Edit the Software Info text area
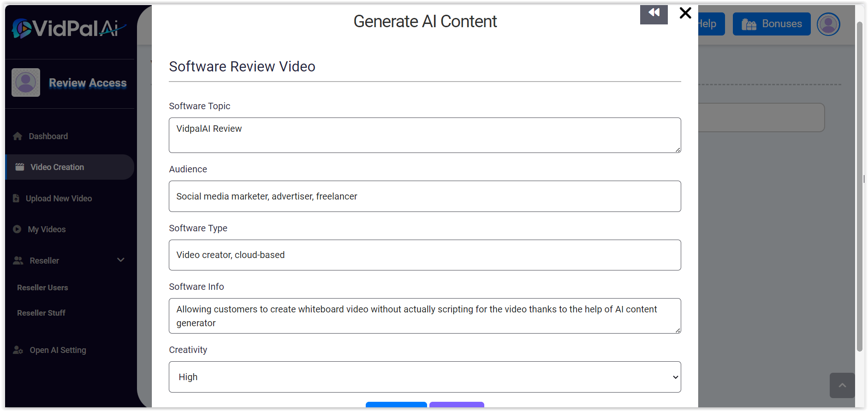The image size is (868, 411). (425, 316)
